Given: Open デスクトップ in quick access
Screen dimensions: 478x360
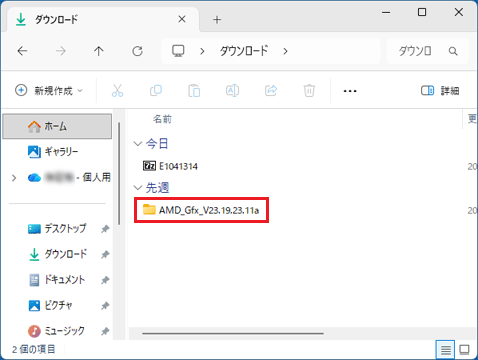Looking at the screenshot, I should click(57, 229).
